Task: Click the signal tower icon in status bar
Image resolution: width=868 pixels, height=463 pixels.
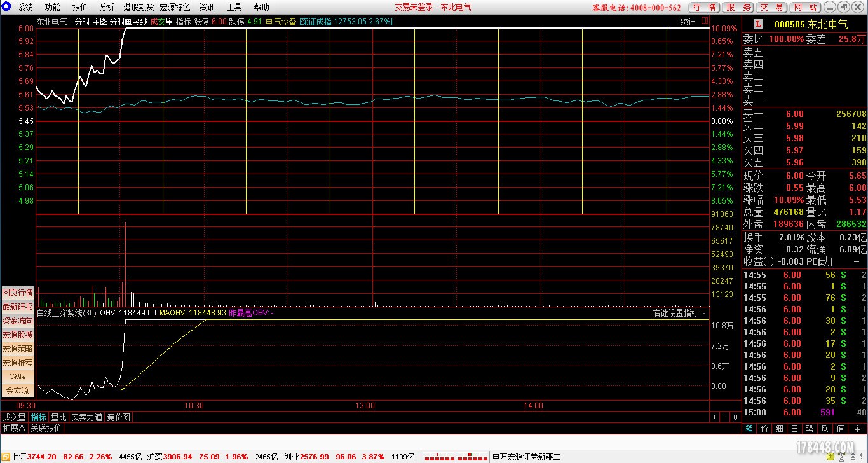Action: [x=842, y=457]
